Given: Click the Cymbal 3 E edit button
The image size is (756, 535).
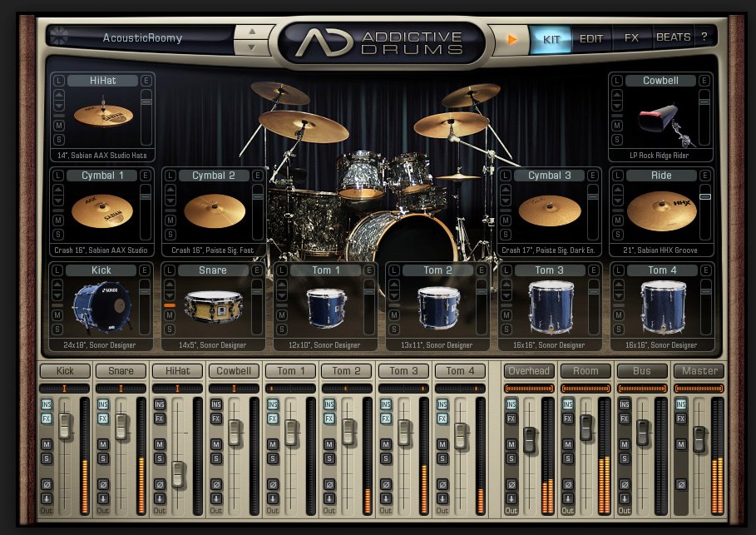Looking at the screenshot, I should click(592, 176).
